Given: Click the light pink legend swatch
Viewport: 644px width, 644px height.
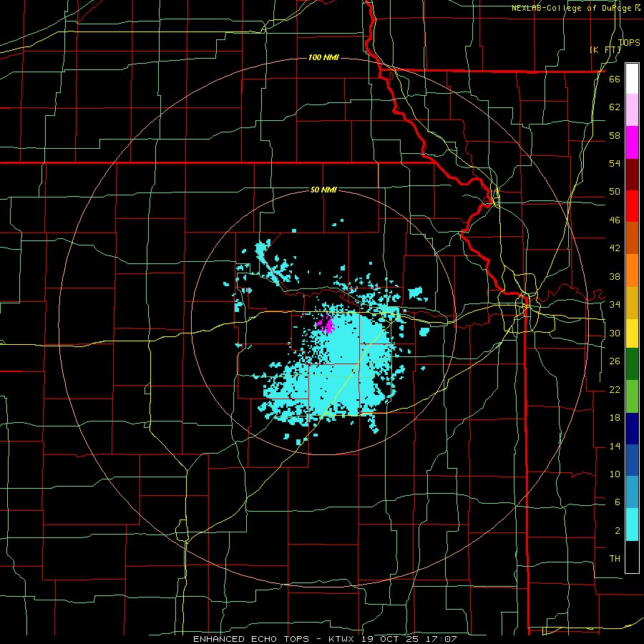Looking at the screenshot, I should [632, 110].
